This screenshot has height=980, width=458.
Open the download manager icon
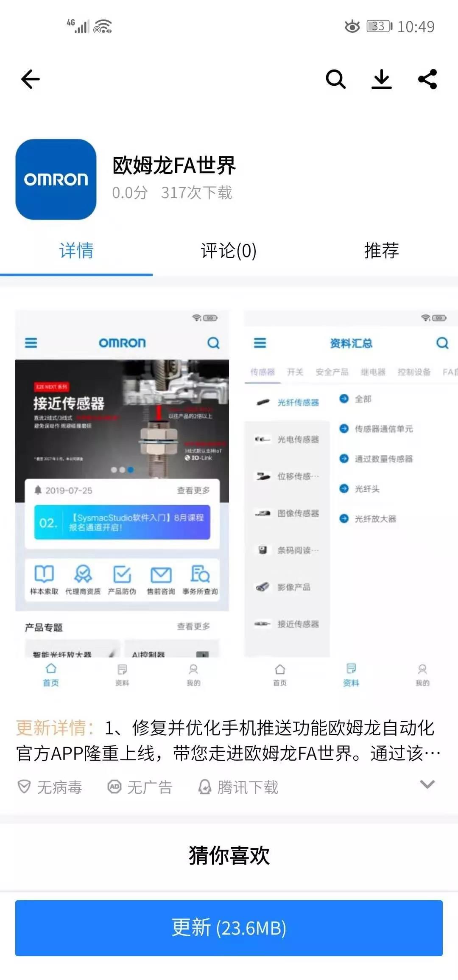382,79
